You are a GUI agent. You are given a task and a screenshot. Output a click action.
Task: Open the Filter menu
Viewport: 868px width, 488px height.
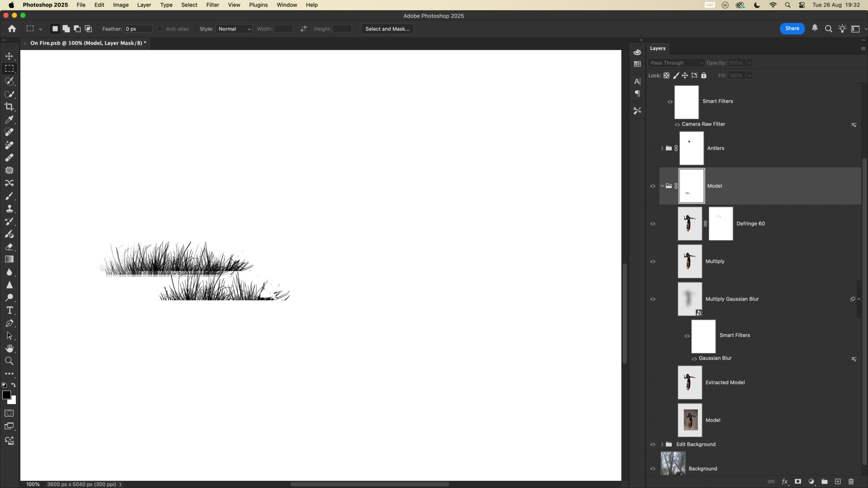pos(213,5)
